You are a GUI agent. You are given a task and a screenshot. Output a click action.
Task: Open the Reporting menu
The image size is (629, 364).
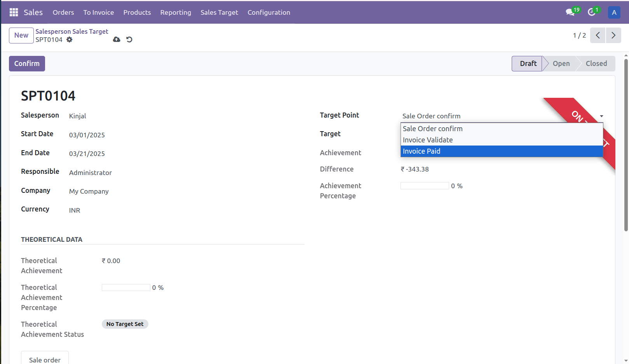coord(176,12)
